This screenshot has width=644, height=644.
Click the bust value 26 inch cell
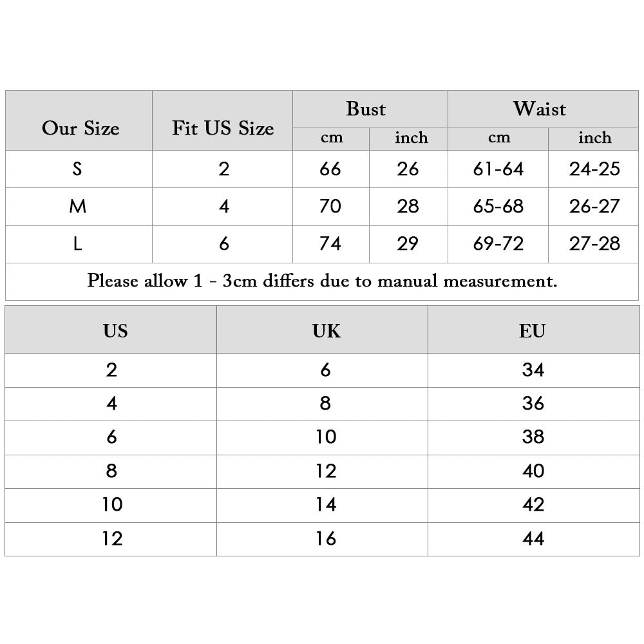point(408,169)
